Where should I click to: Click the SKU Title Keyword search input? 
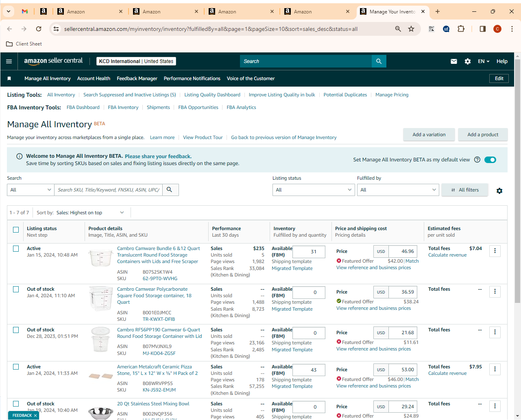point(109,190)
